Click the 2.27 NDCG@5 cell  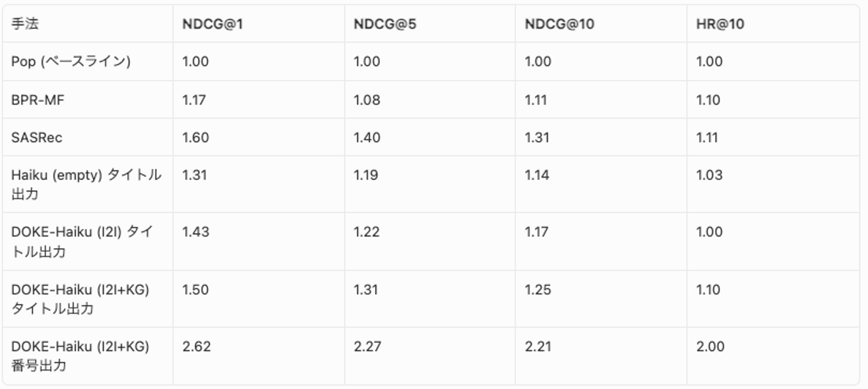pos(366,346)
